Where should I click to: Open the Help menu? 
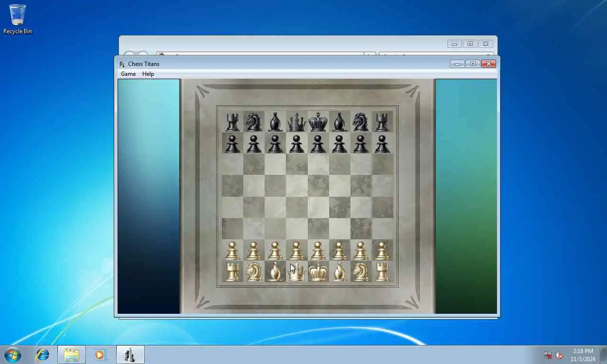click(x=148, y=74)
